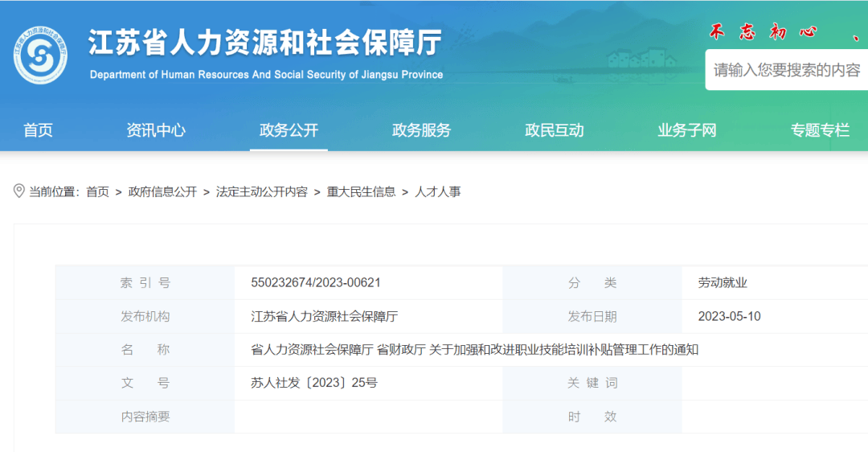868x452 pixels.
Task: Select the 政务公开 navigation tab
Action: [289, 130]
